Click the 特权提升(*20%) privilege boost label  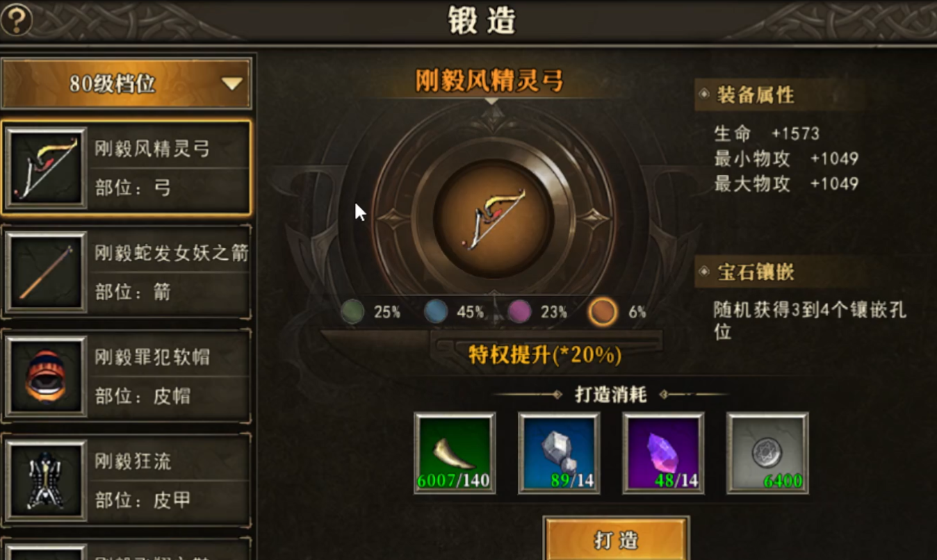pos(545,355)
